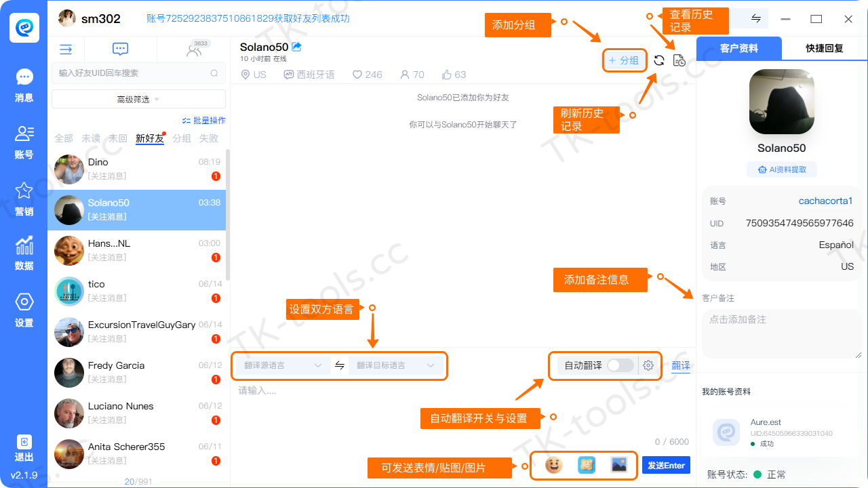Open the 消息 messages section

24,85
